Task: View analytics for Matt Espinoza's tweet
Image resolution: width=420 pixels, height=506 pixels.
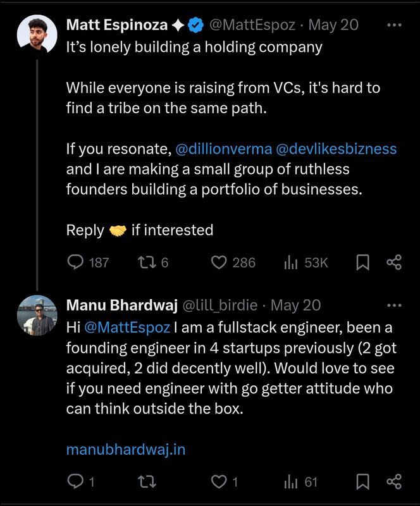Action: click(x=291, y=262)
